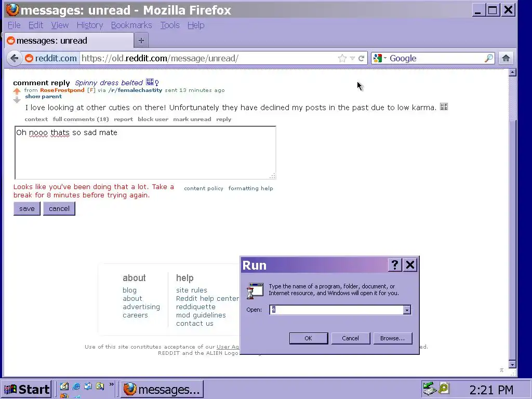Click 'mark unread' link
The image size is (532, 399).
tap(192, 119)
